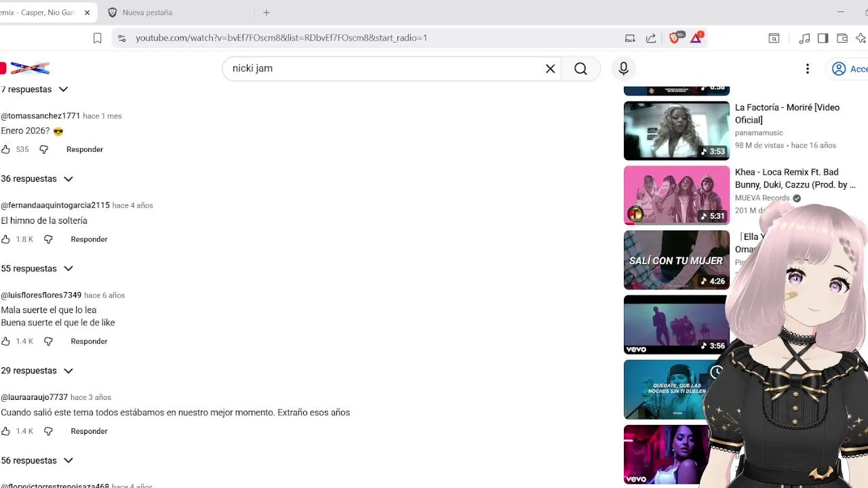Screen dimensions: 868x488
Task: Open the 'MUEVA Records' channel name
Action: click(762, 198)
